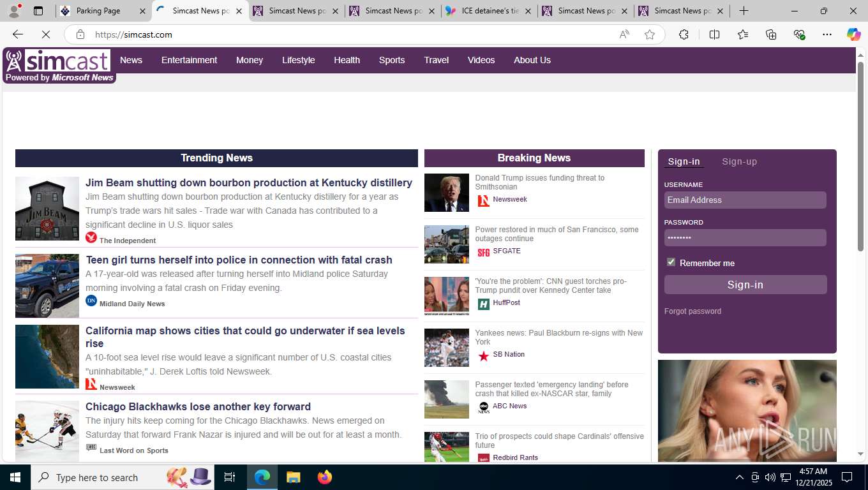Open the Entertainment menu
868x490 pixels.
[x=189, y=60]
